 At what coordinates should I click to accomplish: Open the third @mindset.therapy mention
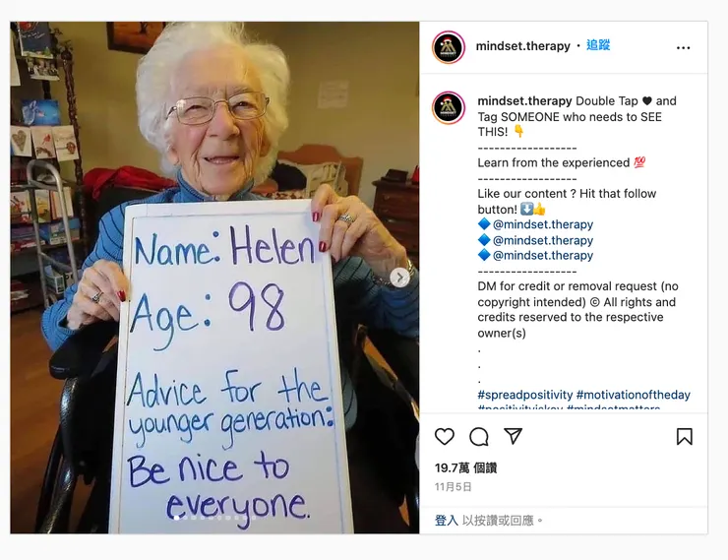pos(543,255)
